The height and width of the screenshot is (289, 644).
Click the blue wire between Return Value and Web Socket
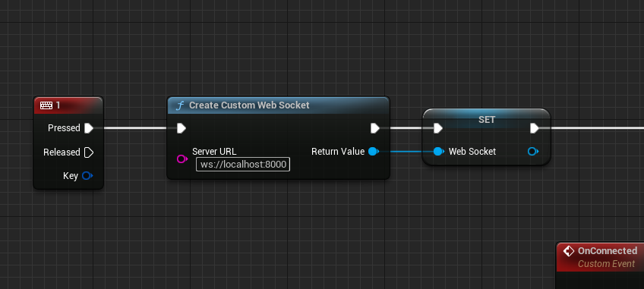click(406, 152)
